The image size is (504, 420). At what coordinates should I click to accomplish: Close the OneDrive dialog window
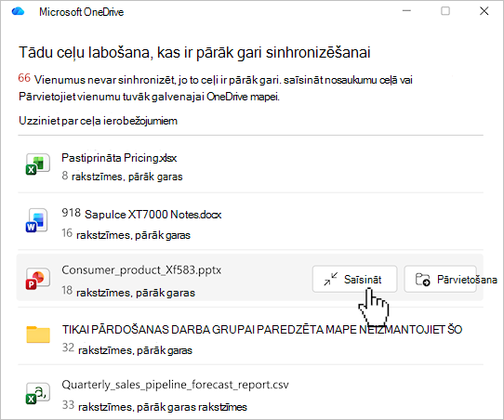coord(484,11)
